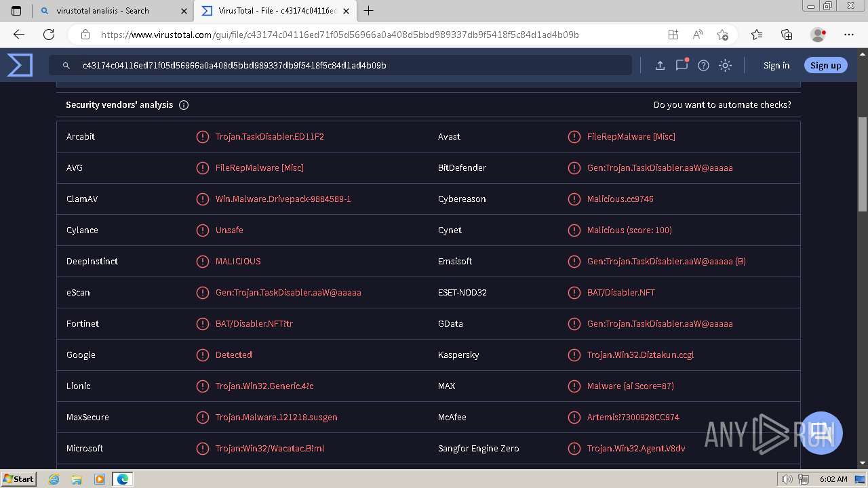Open the notifications comment icon
Viewport: 868px width, 488px height.
point(682,65)
